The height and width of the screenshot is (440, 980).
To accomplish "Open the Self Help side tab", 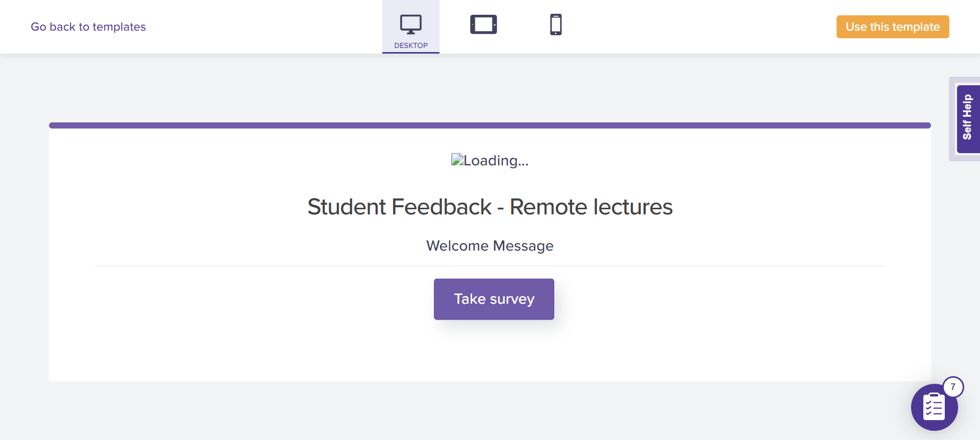I will 967,118.
